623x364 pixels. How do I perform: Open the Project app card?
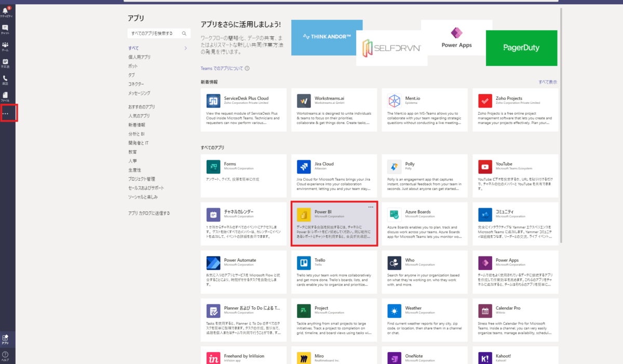pyautogui.click(x=334, y=320)
